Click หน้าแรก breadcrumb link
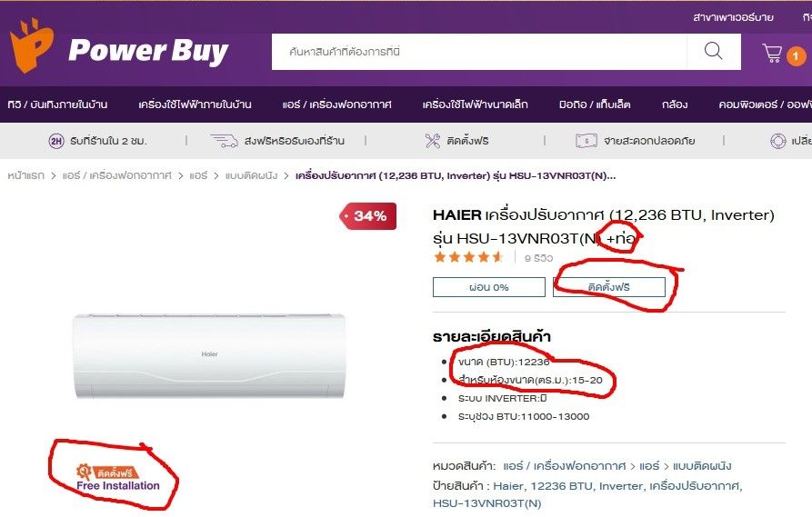This screenshot has width=812, height=517. click(25, 176)
